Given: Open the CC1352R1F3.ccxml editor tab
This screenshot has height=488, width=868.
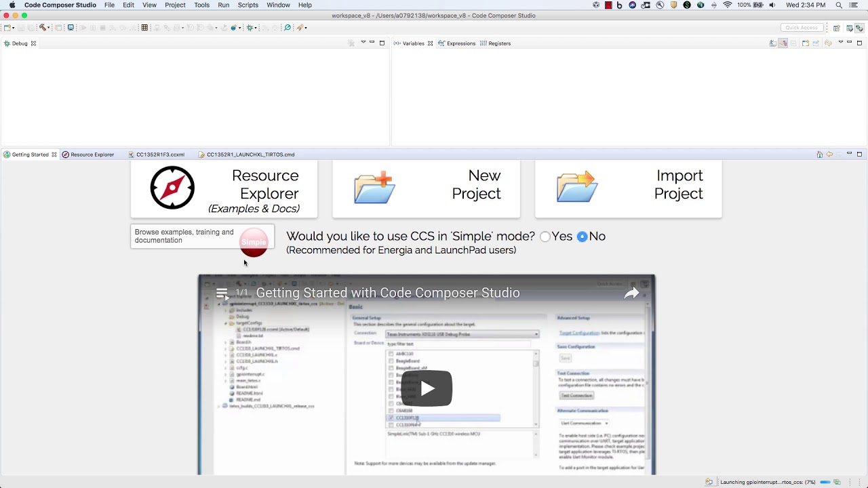Looking at the screenshot, I should [x=156, y=155].
